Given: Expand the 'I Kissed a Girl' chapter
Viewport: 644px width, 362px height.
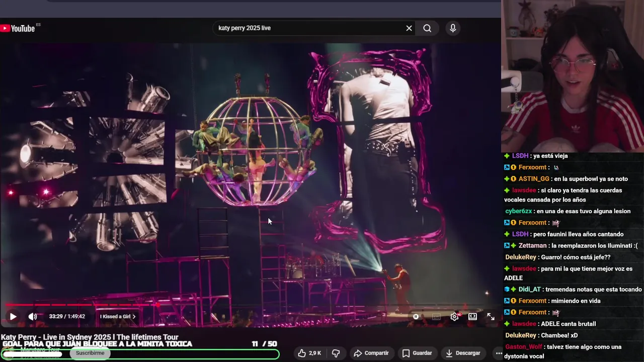Looking at the screenshot, I should coord(118,317).
